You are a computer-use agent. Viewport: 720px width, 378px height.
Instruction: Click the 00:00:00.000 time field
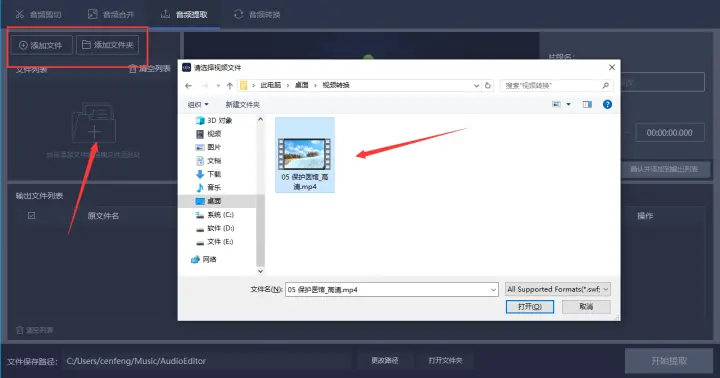[x=669, y=133]
